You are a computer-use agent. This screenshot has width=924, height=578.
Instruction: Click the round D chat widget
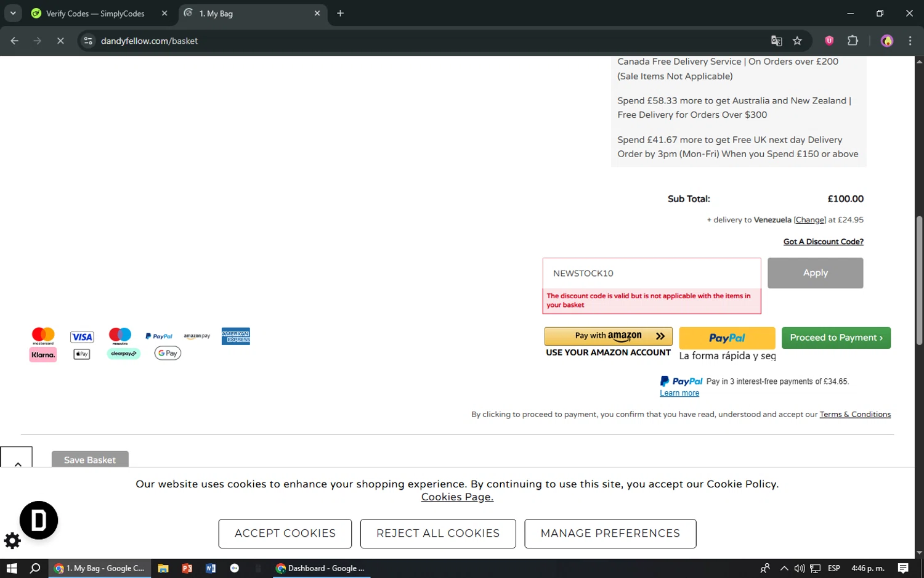(39, 521)
